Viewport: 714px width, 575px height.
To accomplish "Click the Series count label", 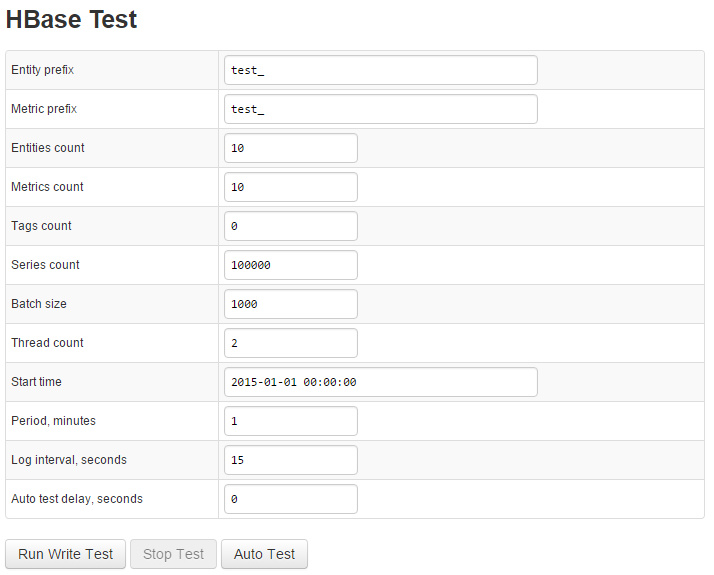I will tap(45, 265).
